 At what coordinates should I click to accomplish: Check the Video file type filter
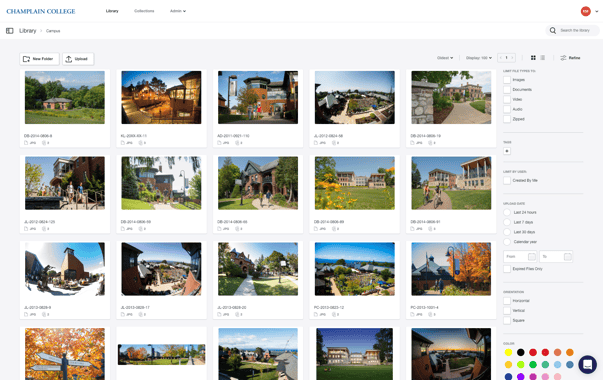[507, 99]
